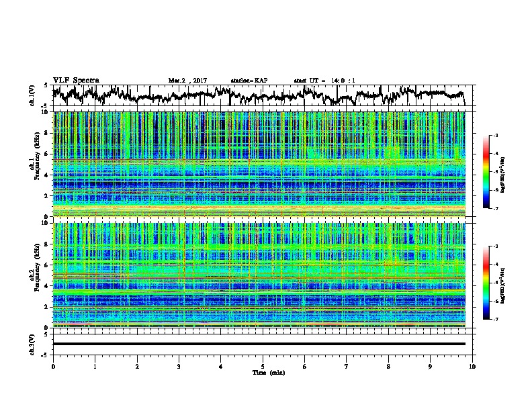This screenshot has width=532, height=411.
Task: Click the "-7" label on ch.2 colorbar
Action: [x=495, y=319]
